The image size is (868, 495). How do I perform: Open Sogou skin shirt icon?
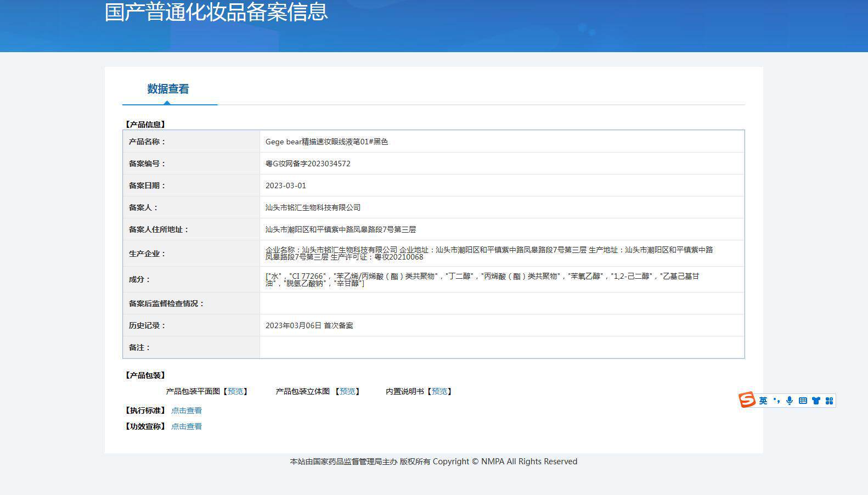(x=816, y=401)
